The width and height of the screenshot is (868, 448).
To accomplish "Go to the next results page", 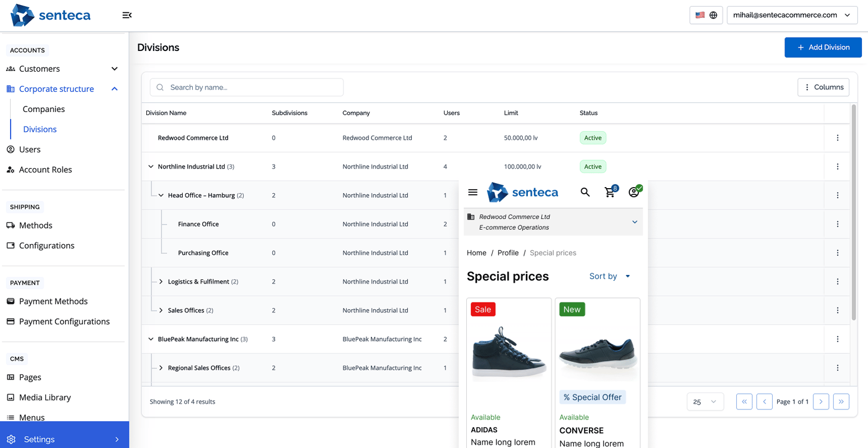I will click(x=820, y=402).
